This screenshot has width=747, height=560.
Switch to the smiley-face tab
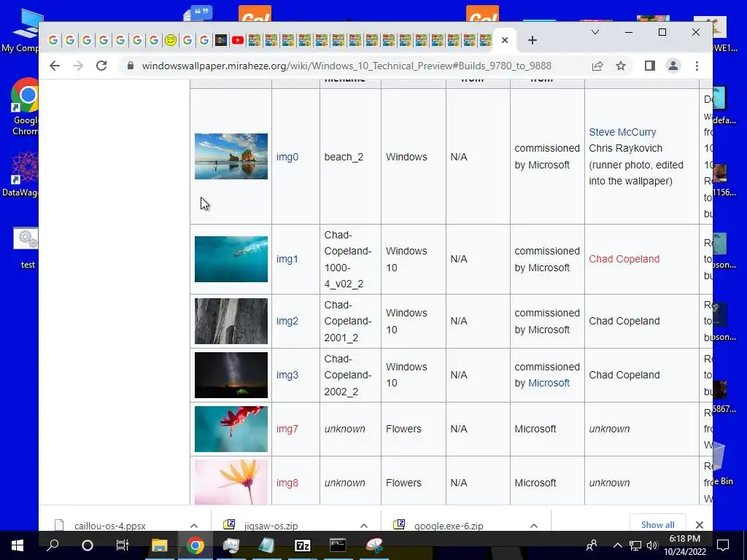[x=171, y=41]
